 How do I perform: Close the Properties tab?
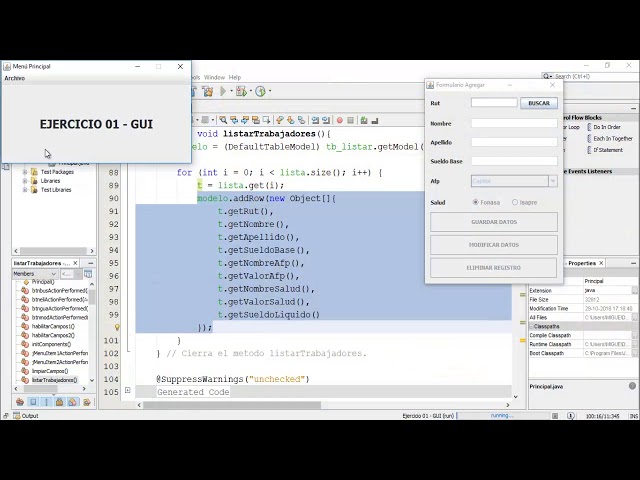coord(601,263)
